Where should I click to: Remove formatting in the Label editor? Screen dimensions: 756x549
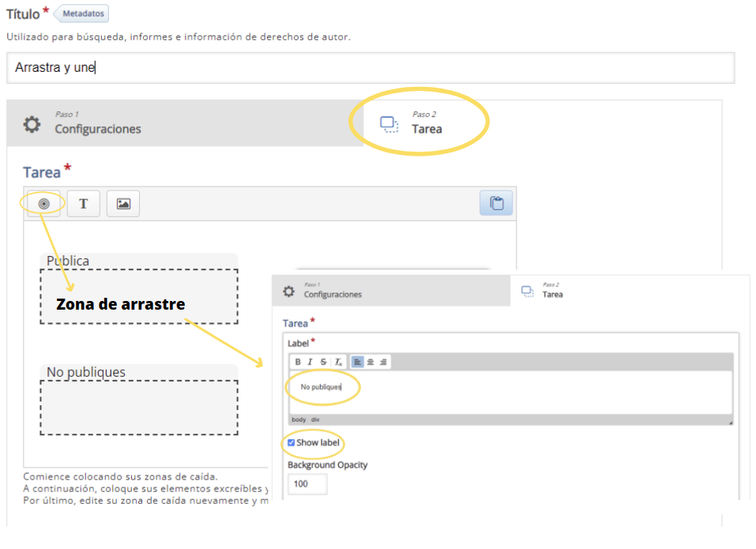[338, 362]
